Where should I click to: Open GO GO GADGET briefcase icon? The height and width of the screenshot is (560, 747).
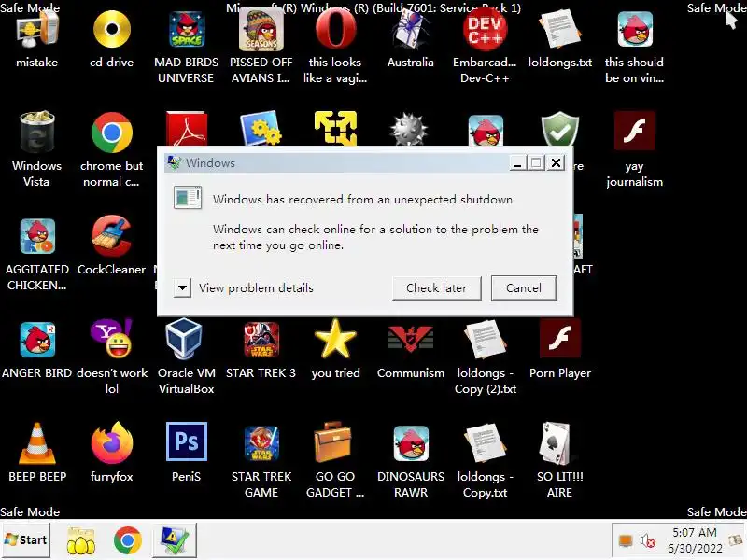333,441
